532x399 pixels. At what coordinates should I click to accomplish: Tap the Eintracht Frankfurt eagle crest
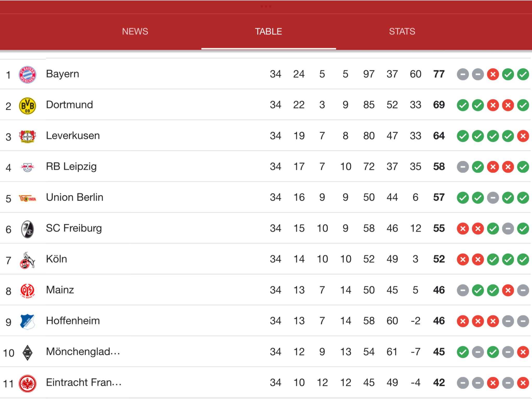point(27,383)
